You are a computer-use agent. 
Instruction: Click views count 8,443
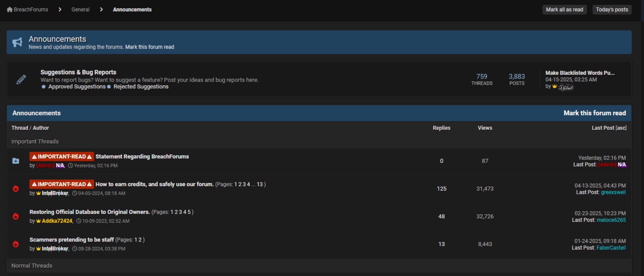485,244
